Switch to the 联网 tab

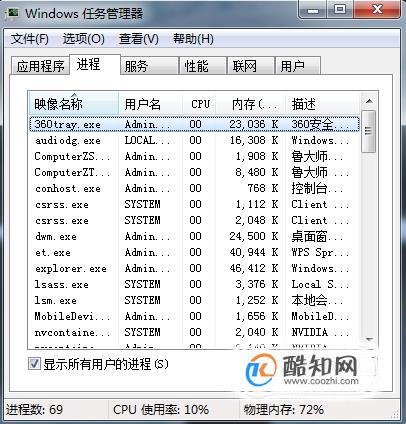(250, 66)
